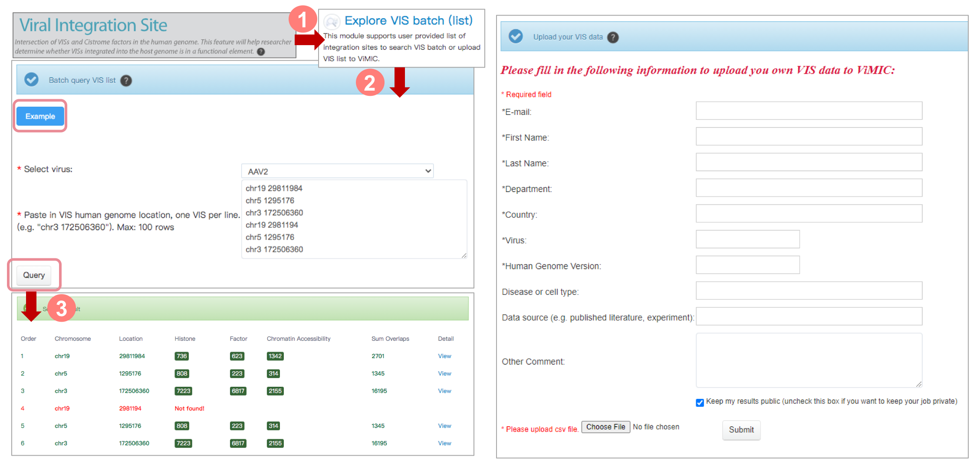Click the Example button

[x=40, y=116]
